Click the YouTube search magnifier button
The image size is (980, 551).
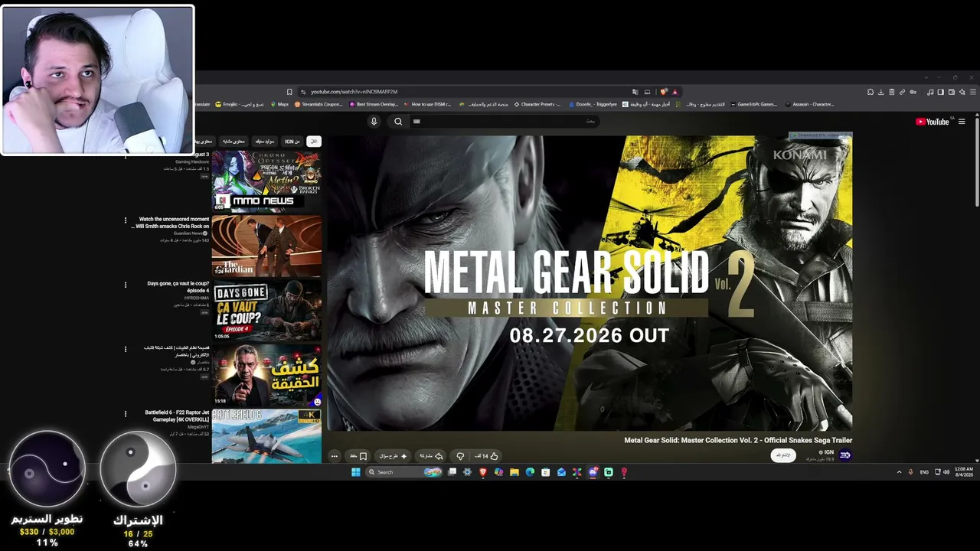click(398, 121)
